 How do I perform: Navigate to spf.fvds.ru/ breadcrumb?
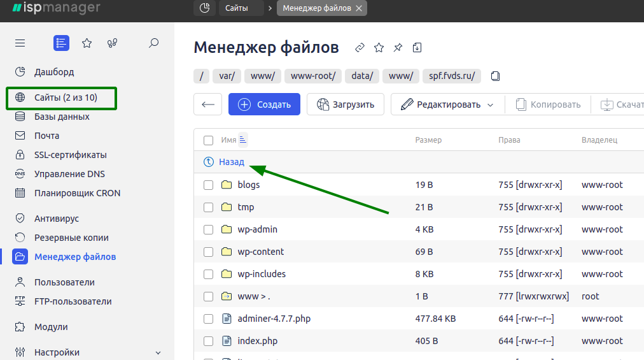[452, 76]
